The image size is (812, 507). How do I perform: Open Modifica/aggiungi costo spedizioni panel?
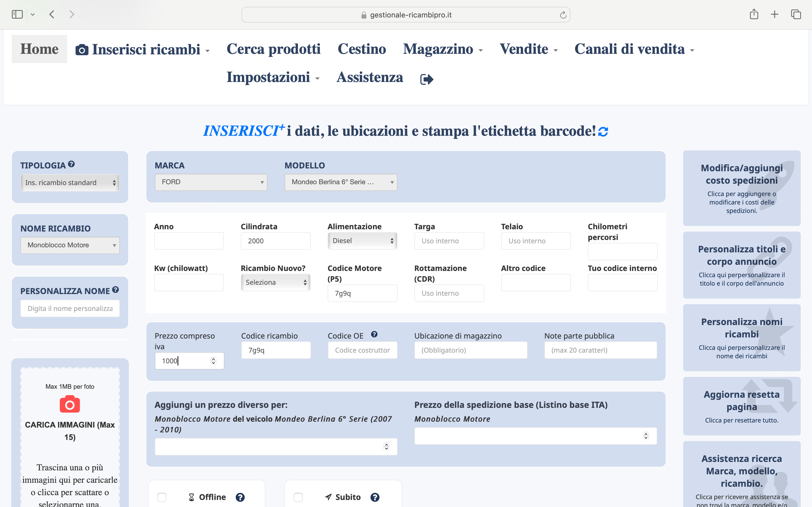click(742, 188)
